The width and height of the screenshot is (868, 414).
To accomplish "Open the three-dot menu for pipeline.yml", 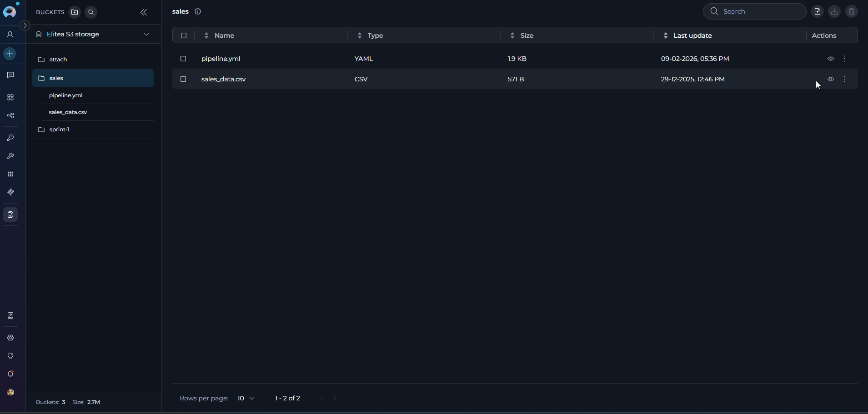I will [844, 59].
